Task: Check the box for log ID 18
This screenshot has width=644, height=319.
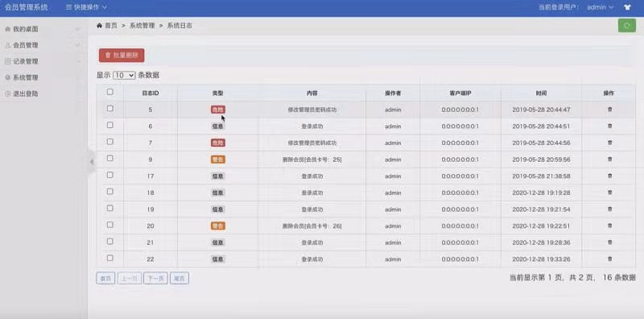Action: tap(110, 192)
